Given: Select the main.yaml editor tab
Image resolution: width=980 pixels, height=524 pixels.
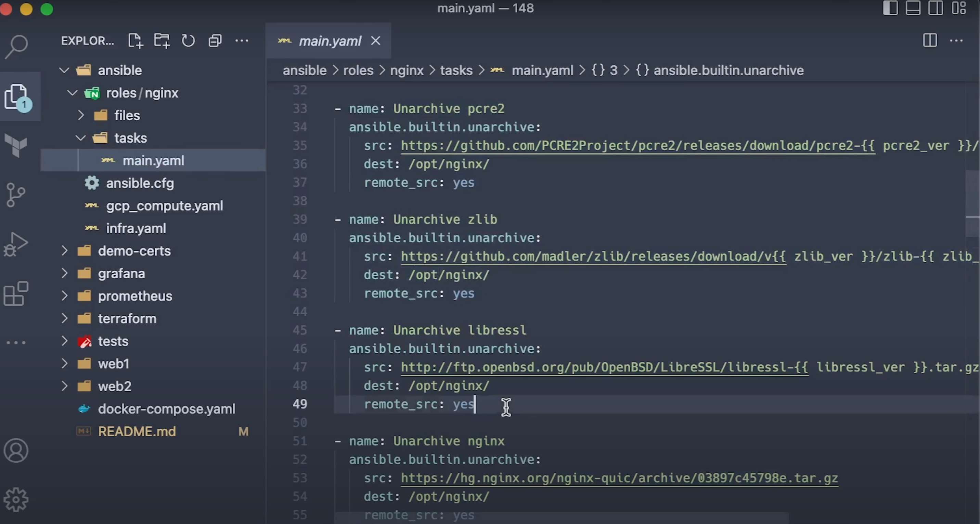Looking at the screenshot, I should pyautogui.click(x=330, y=41).
